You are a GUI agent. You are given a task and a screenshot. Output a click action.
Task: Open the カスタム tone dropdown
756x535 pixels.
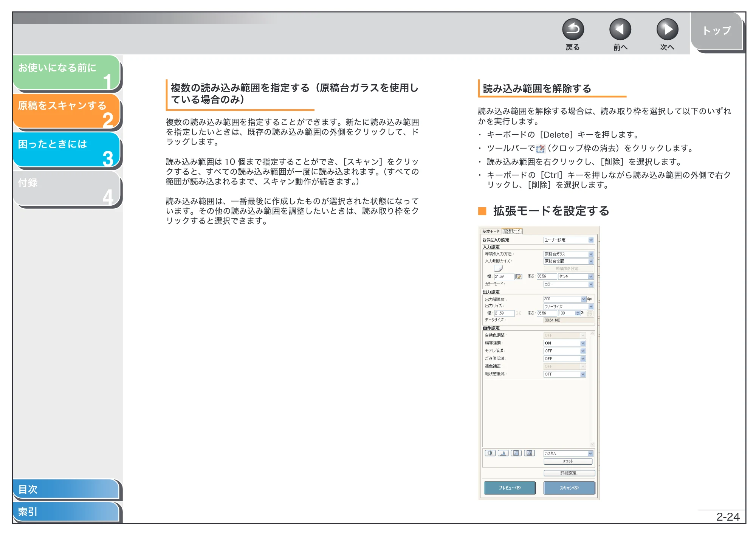tap(569, 453)
